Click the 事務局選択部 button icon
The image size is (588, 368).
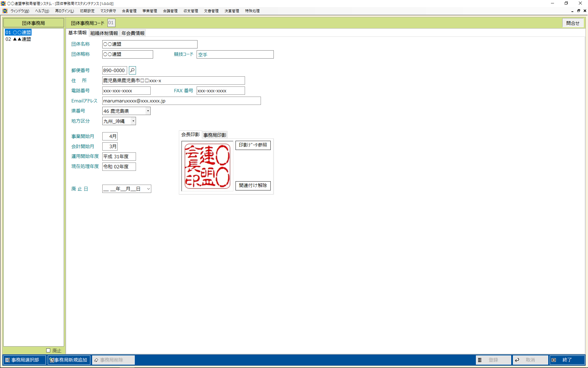pyautogui.click(x=8, y=360)
